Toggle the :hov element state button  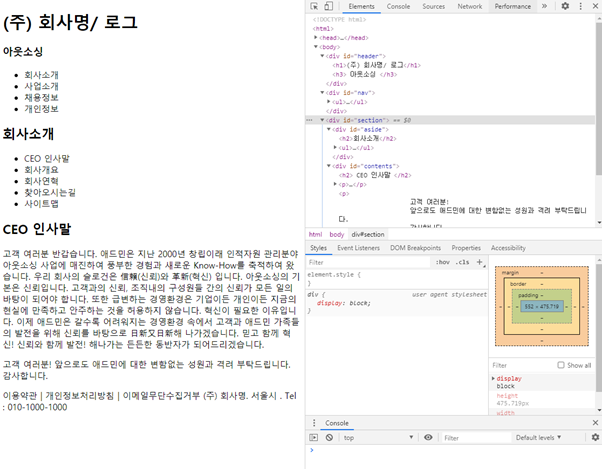tap(443, 262)
